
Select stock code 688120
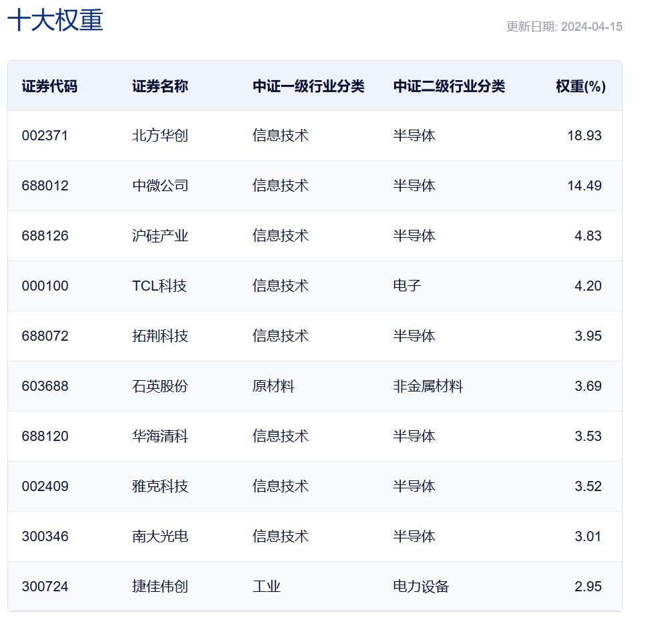click(x=45, y=436)
